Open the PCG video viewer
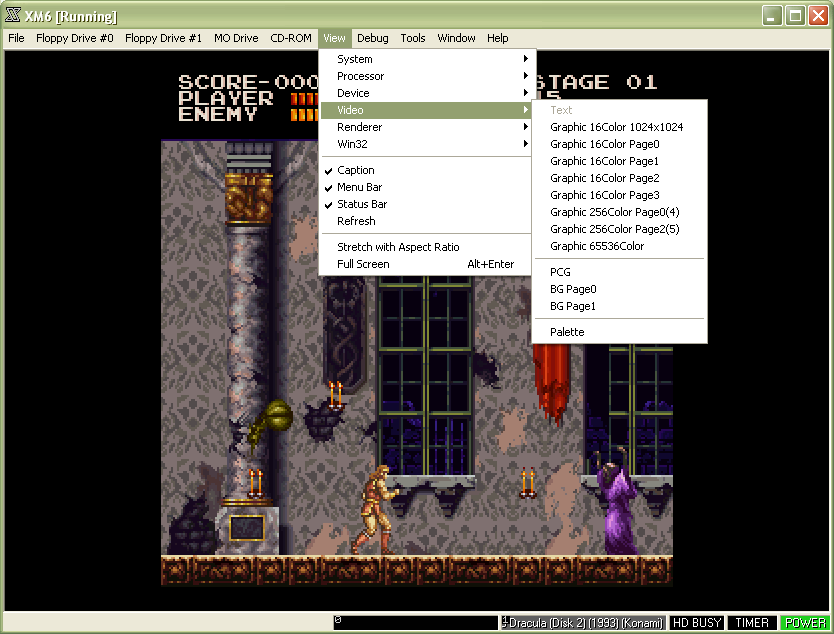The width and height of the screenshot is (834, 634). [560, 272]
